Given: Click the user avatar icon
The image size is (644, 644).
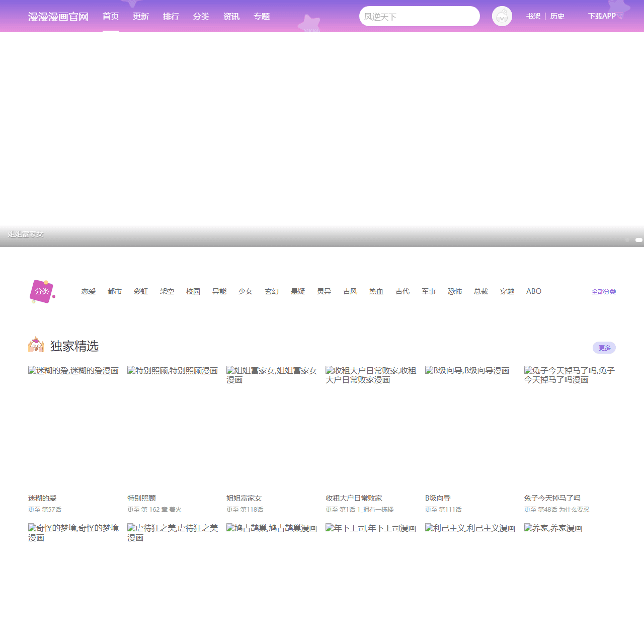Looking at the screenshot, I should pos(502,16).
